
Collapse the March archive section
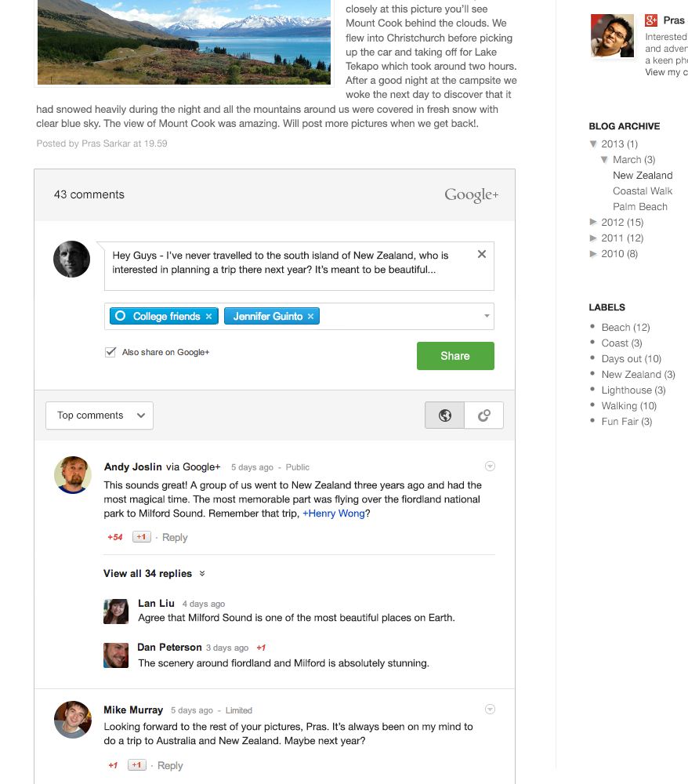(604, 160)
